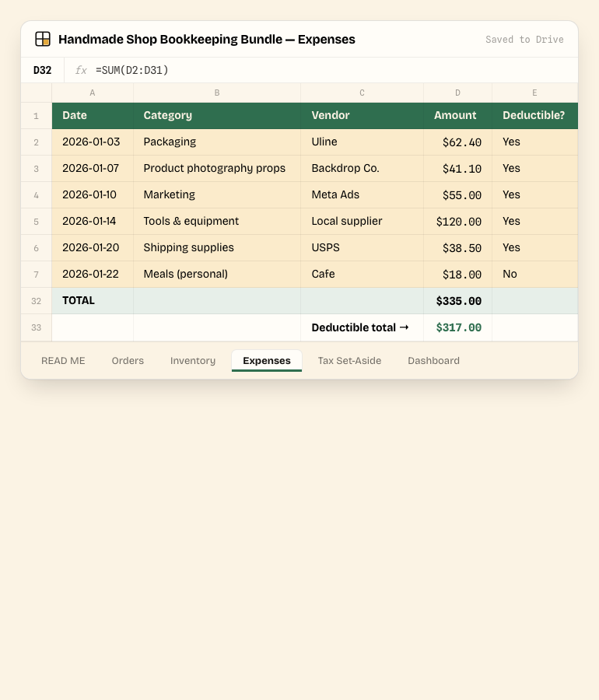
Task: Open the Tax Set-Aside tab
Action: click(349, 361)
